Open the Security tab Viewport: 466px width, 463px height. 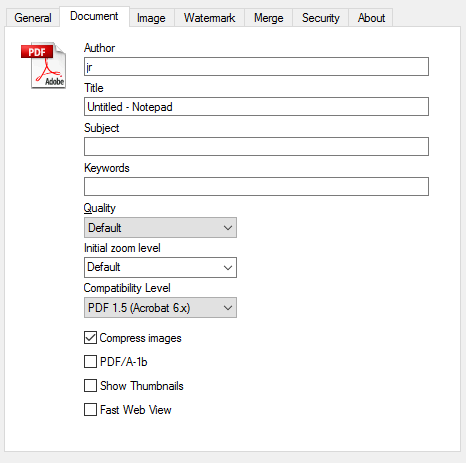(x=321, y=18)
